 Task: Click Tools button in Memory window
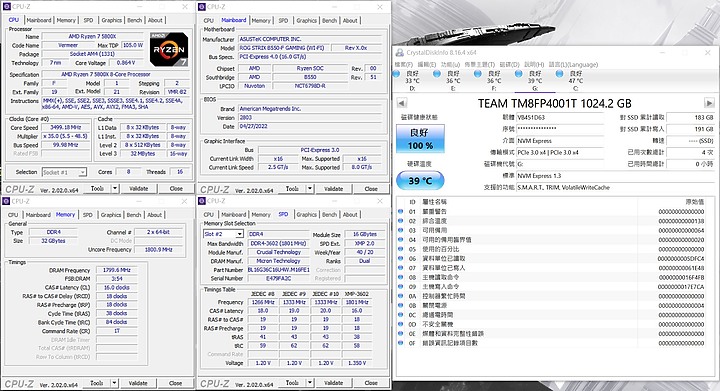(x=97, y=383)
